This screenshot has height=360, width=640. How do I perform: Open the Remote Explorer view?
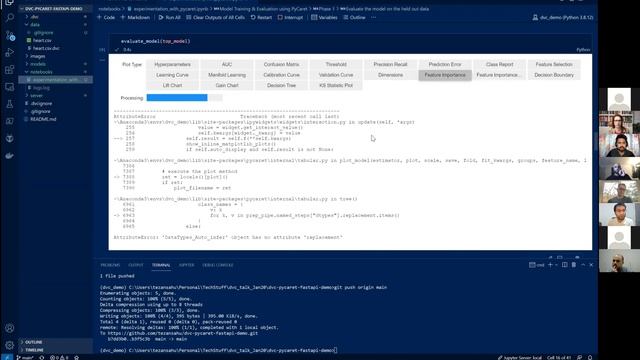coord(9,87)
